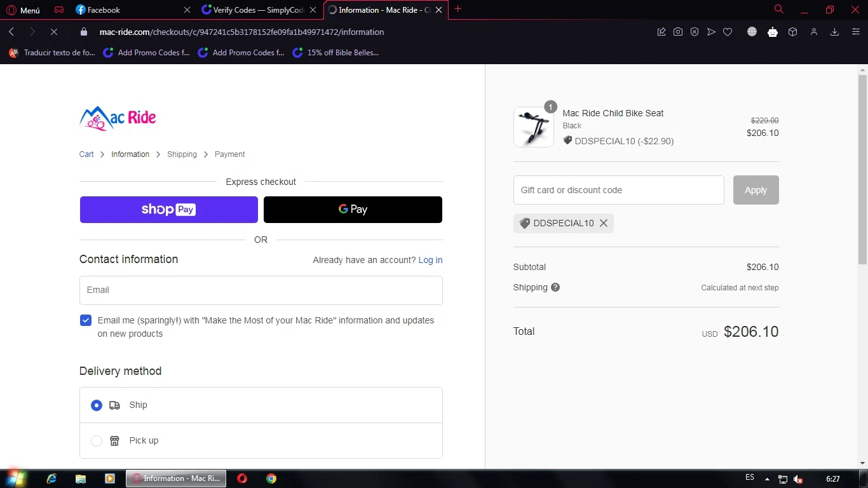Click the send arrow icon in address bar
The image size is (868, 488).
point(711,32)
